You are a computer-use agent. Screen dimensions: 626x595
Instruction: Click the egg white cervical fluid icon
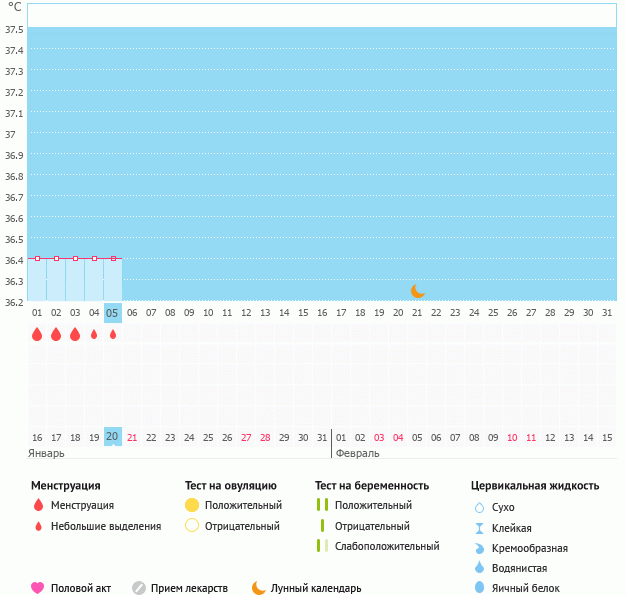[x=479, y=588]
